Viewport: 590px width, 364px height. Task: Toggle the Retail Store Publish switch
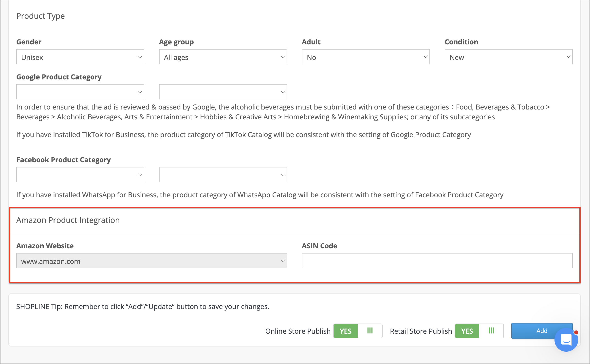pos(479,331)
